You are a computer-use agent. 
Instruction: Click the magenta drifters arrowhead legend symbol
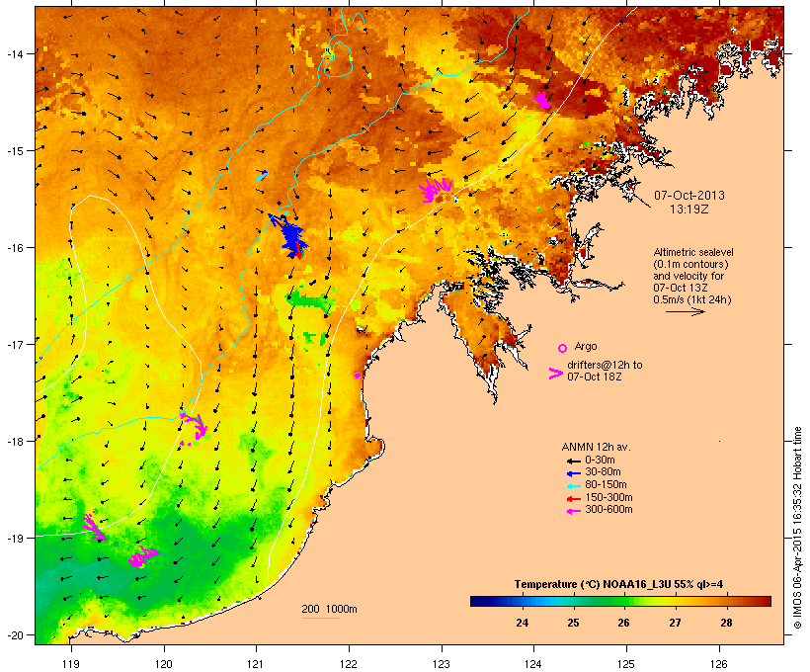(556, 374)
